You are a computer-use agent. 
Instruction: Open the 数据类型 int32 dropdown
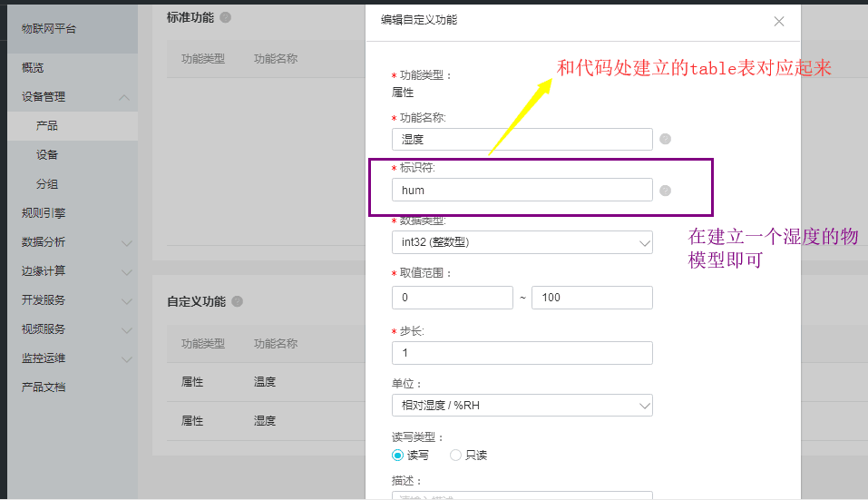522,242
